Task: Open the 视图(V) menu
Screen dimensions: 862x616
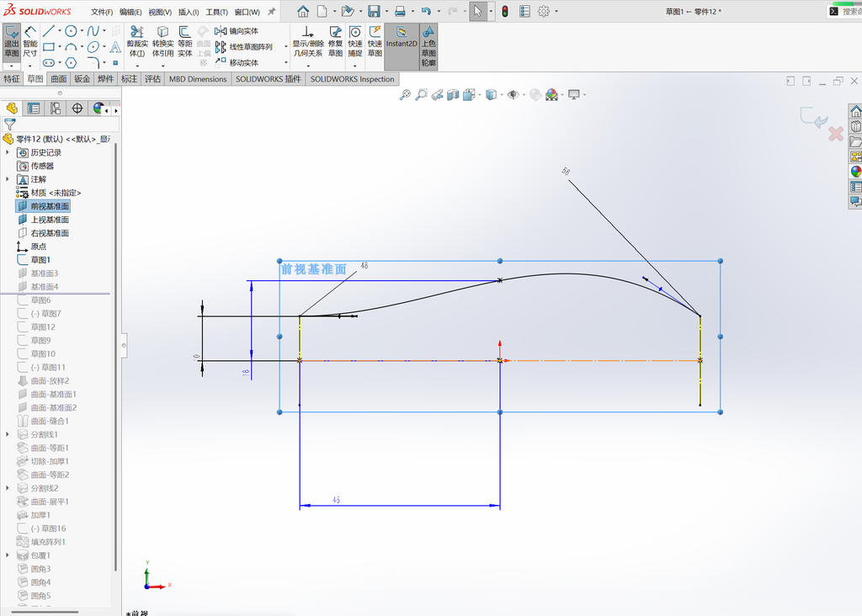Action: pos(160,12)
